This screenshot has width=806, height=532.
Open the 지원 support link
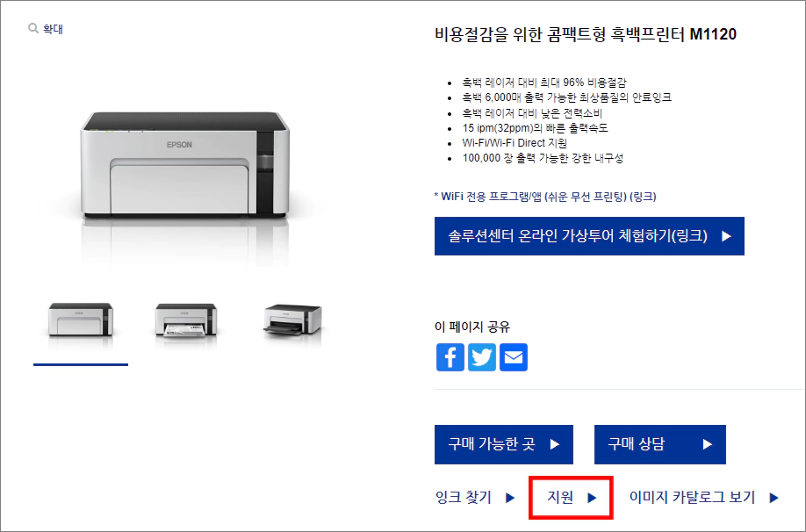[x=560, y=498]
